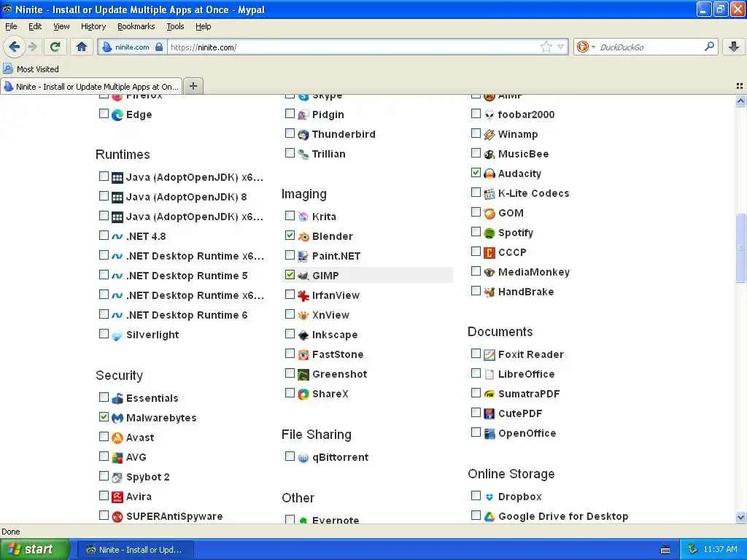Image resolution: width=747 pixels, height=560 pixels.
Task: Check the Krita checkbox
Action: 290,216
